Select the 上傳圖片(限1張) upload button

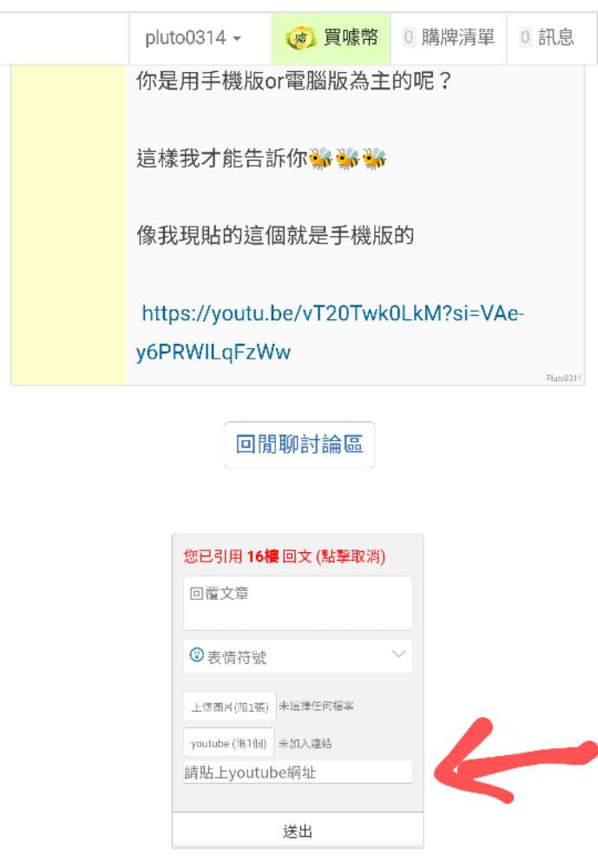[230, 707]
